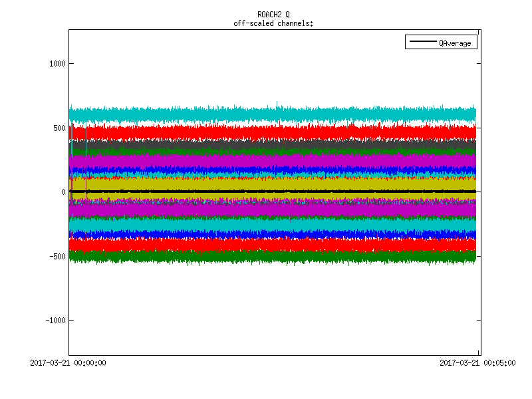Image resolution: width=532 pixels, height=399 pixels.
Task: Click the 2017-03-21 00:00:00 start time label
Action: 68,363
